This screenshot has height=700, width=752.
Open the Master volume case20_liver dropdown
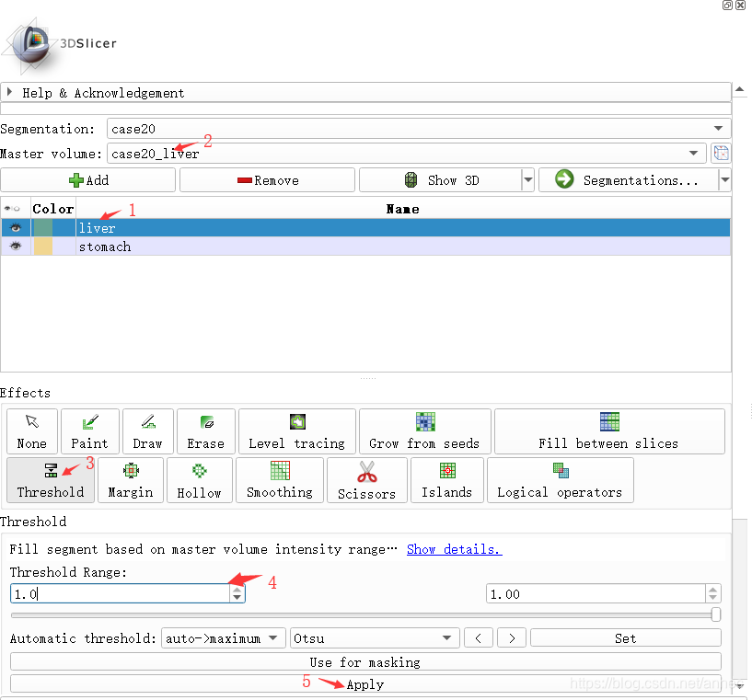coord(407,154)
